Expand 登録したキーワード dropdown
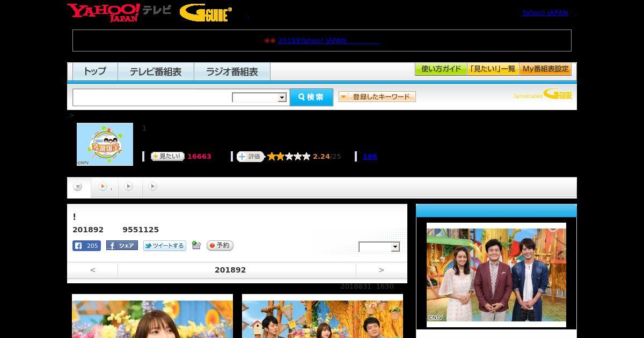The image size is (644, 338). pyautogui.click(x=377, y=97)
